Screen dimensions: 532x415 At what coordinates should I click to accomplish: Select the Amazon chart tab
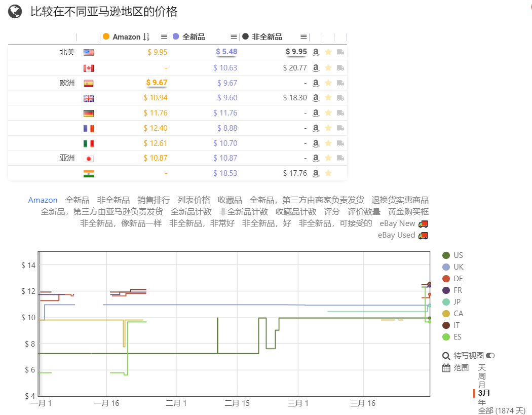[x=43, y=200]
